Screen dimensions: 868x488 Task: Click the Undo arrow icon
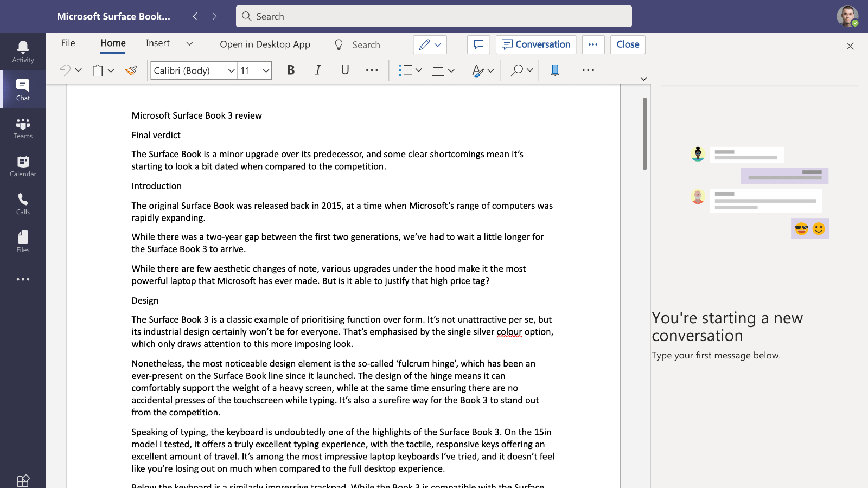point(65,70)
